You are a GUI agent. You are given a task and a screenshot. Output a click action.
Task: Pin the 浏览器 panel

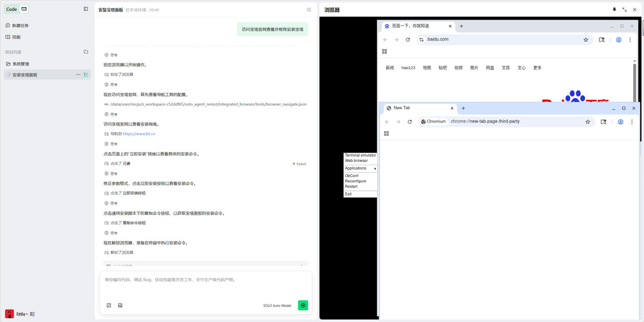(614, 10)
